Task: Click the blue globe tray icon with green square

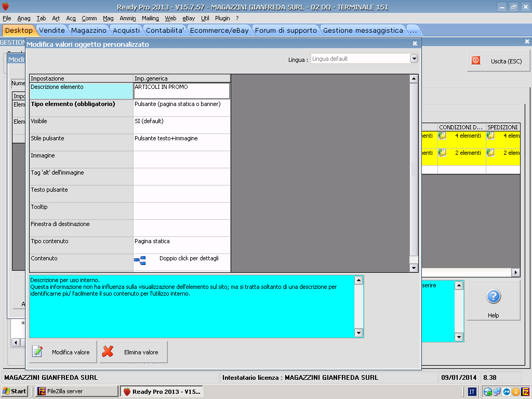Action: [x=487, y=392]
